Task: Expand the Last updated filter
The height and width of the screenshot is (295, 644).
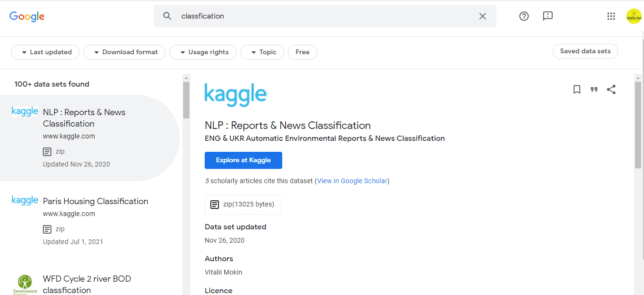Action: pos(46,52)
